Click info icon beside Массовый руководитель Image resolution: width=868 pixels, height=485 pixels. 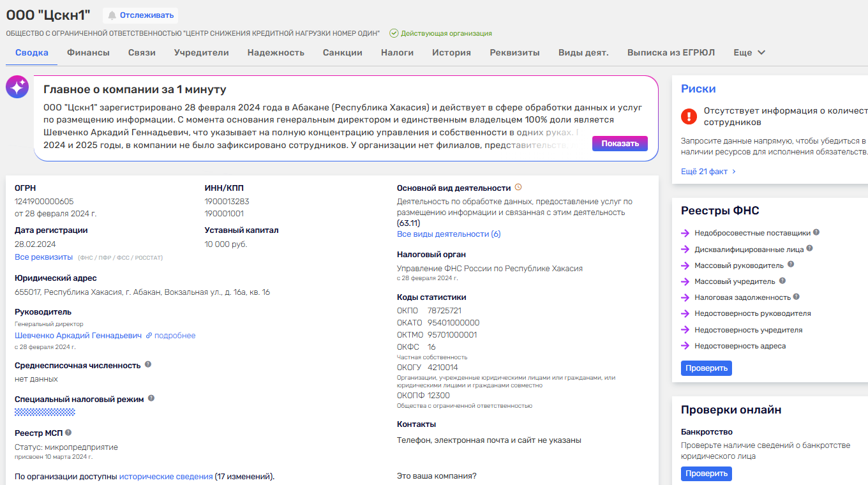coord(791,265)
